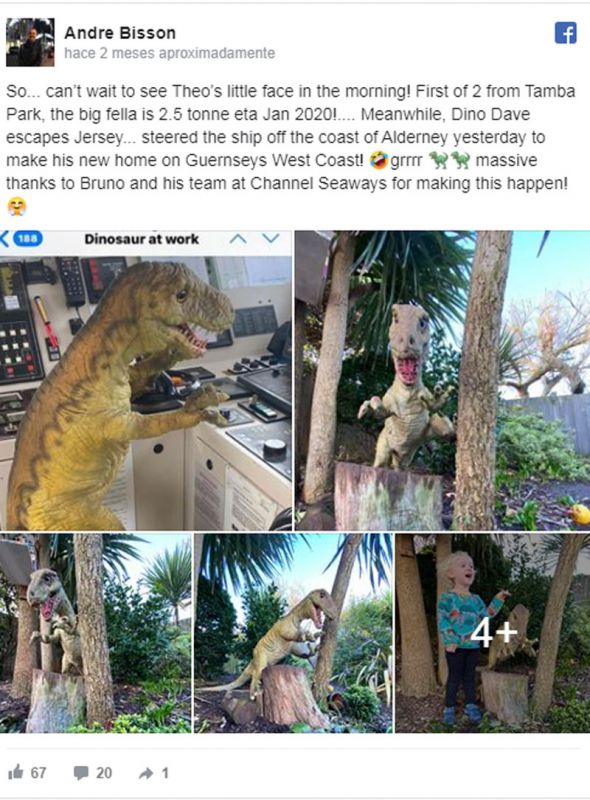Open Andre Bisson's profile picture
Image resolution: width=590 pixels, height=800 pixels.
click(x=30, y=42)
